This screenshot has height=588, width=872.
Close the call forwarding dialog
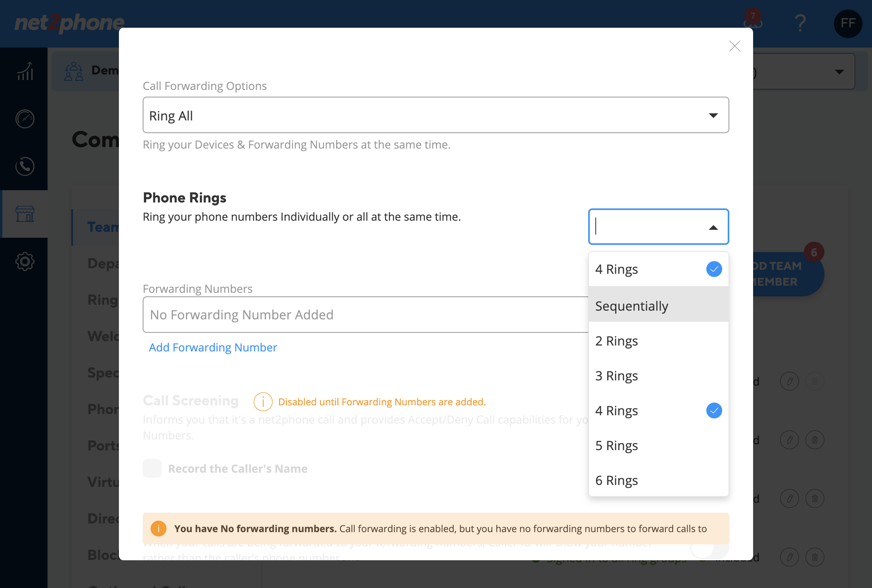734,46
